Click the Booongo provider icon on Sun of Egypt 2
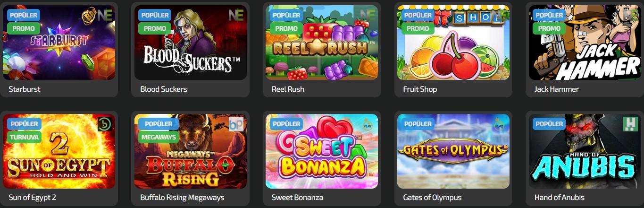Viewport: 644px width, 208px height. [x=104, y=124]
